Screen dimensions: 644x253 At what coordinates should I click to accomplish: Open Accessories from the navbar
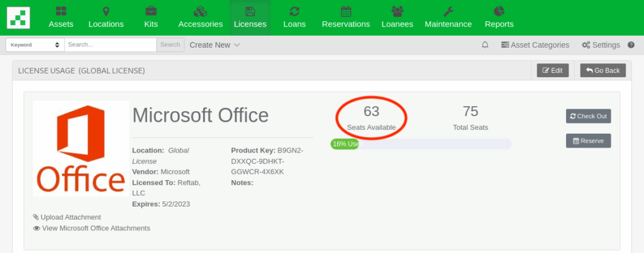click(x=201, y=18)
